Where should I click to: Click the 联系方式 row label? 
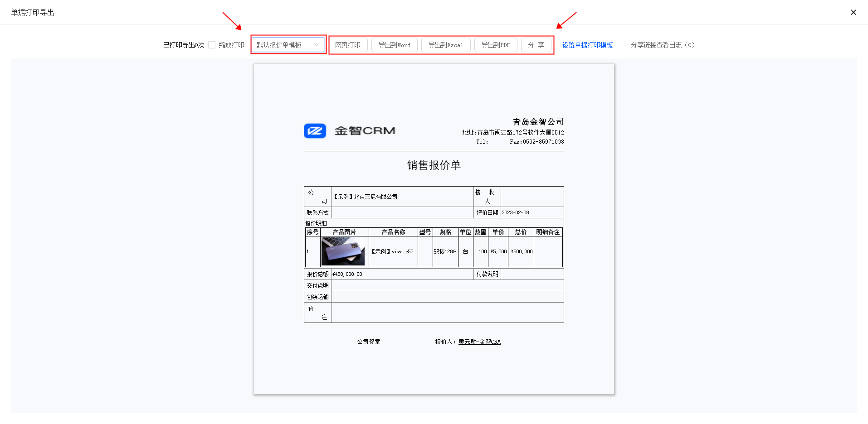point(317,212)
